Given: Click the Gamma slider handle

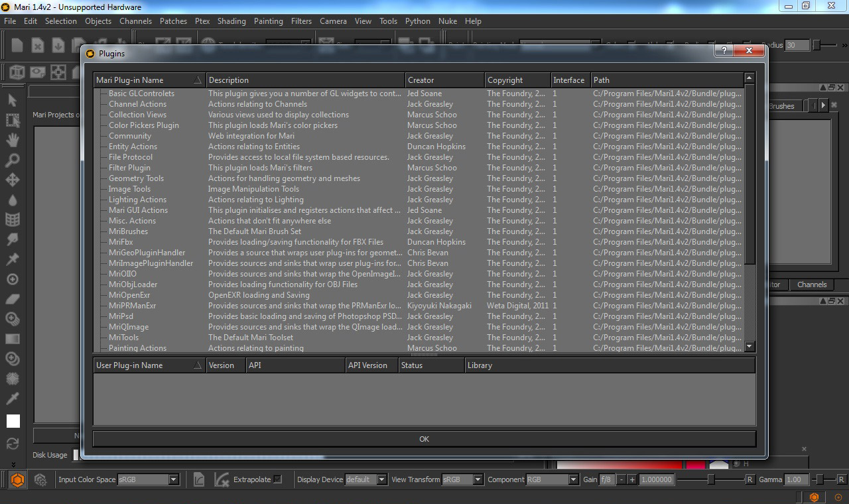Looking at the screenshot, I should pos(820,479).
